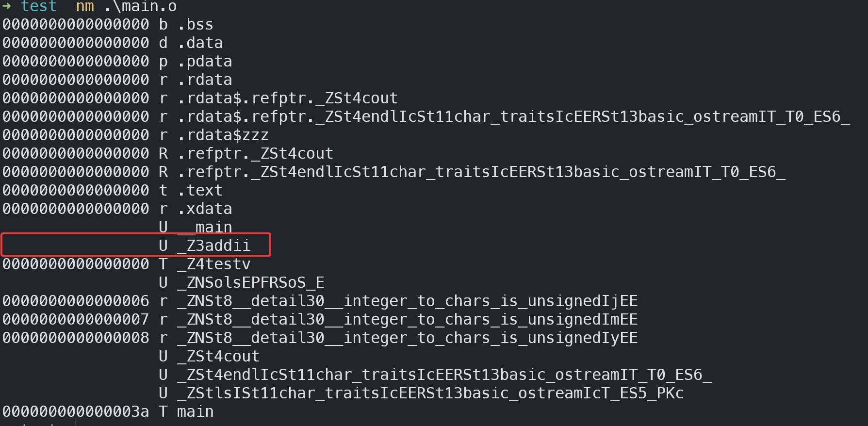Click the highlighted '_Z3addii' symbol
Viewport: 868px width, 426px height.
[x=213, y=246]
